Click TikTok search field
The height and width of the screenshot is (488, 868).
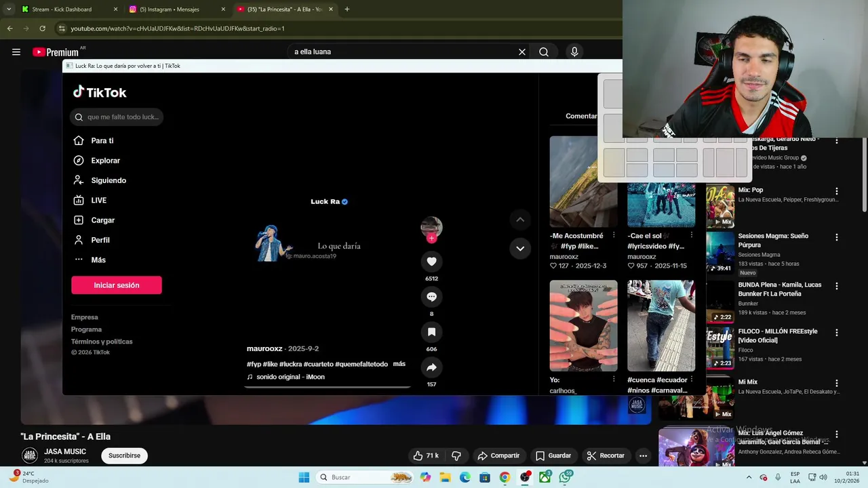[x=116, y=117]
